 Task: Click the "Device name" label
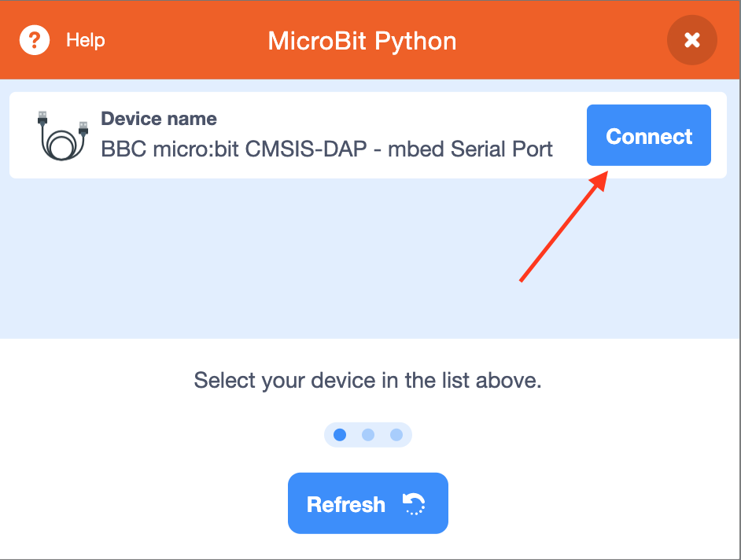(159, 119)
